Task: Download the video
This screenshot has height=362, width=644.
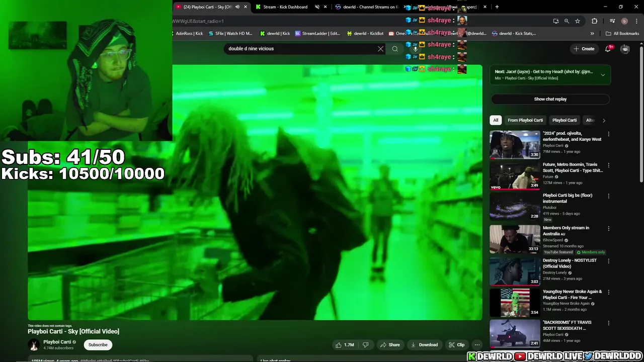Action: pos(424,345)
